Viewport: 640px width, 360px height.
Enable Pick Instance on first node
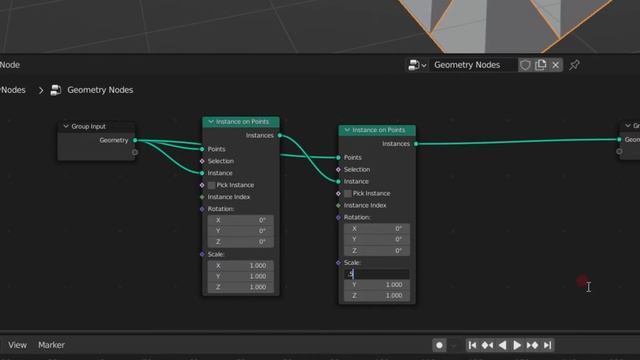pyautogui.click(x=211, y=185)
